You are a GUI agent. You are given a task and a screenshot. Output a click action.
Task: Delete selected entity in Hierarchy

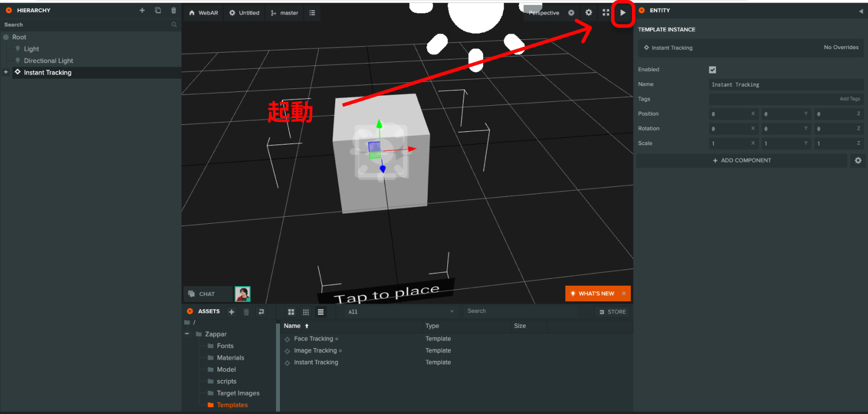click(x=174, y=10)
